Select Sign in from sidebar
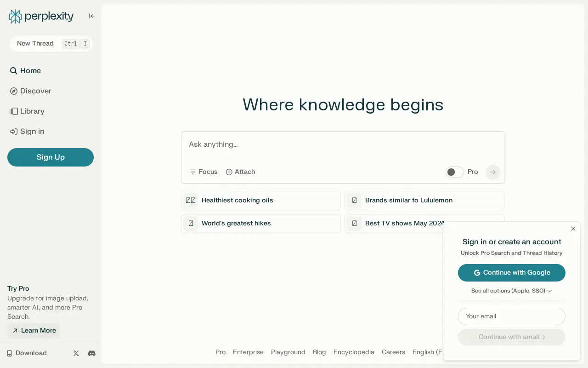The width and height of the screenshot is (588, 368). tap(27, 132)
